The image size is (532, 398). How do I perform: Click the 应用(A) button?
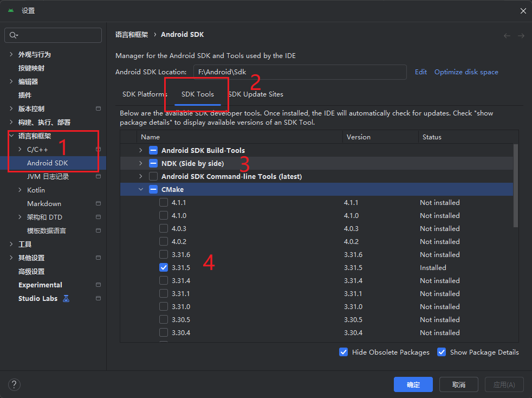[504, 385]
